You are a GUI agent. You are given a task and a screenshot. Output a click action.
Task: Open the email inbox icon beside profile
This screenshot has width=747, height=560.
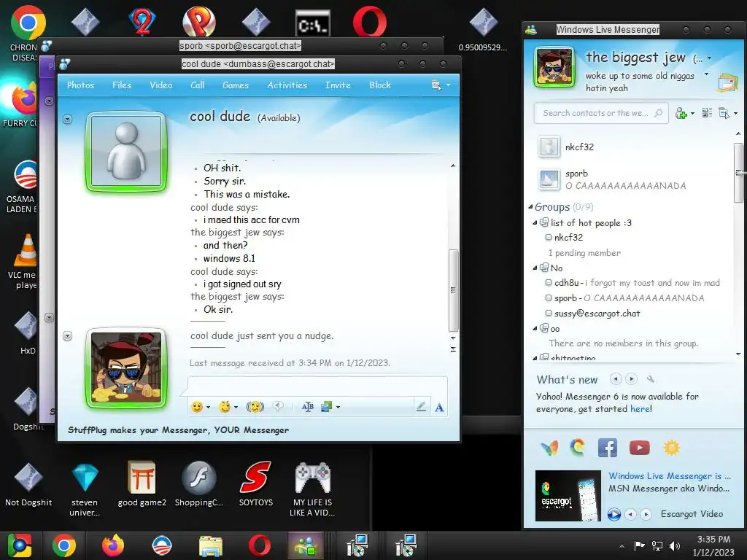coord(727,82)
